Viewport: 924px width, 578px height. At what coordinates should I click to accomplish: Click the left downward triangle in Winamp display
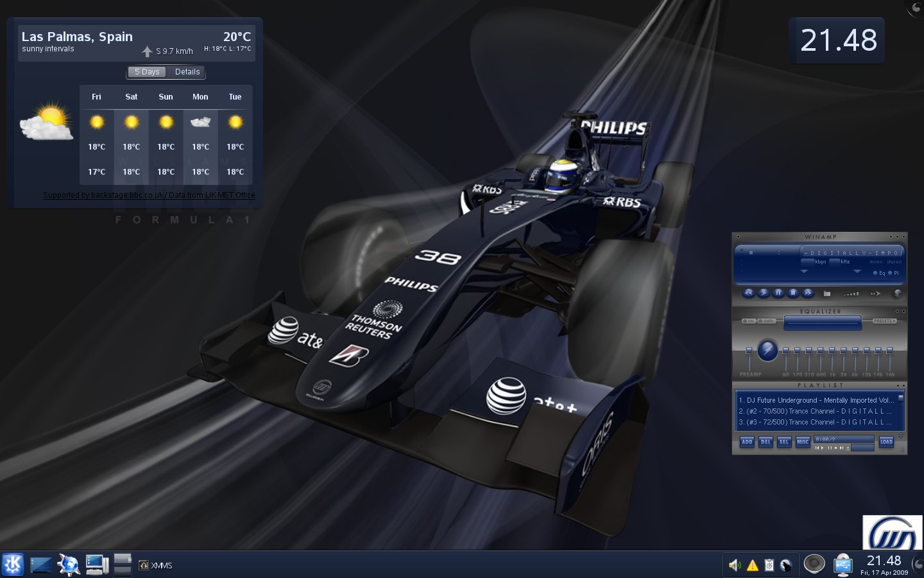pos(804,272)
